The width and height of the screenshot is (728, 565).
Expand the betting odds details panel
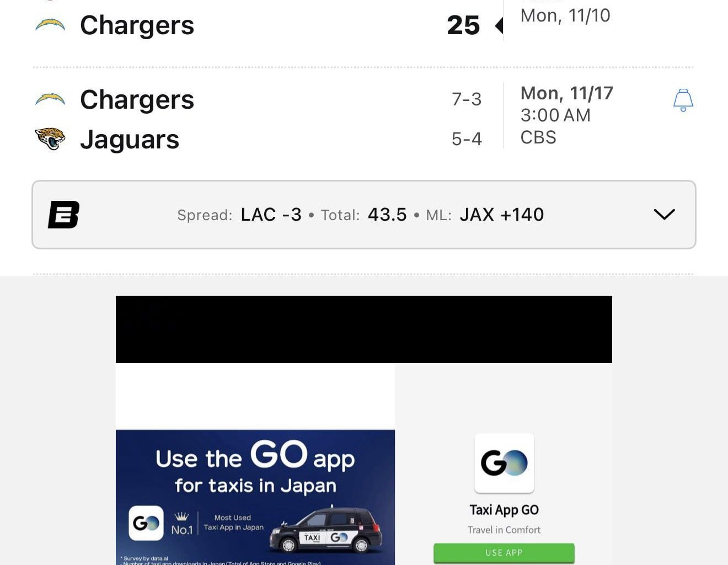point(664,215)
